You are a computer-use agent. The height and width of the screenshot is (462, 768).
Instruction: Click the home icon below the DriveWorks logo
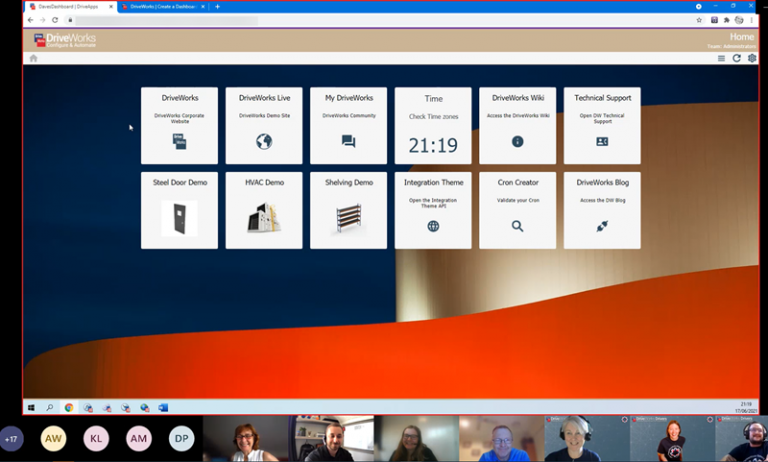point(33,58)
